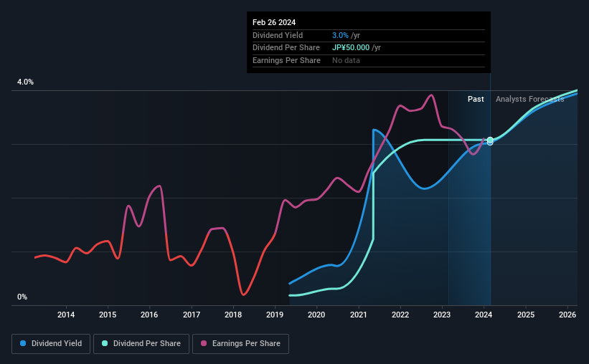The height and width of the screenshot is (364, 589).
Task: Click the teal data point marker at Feb 2024
Action: (x=490, y=140)
